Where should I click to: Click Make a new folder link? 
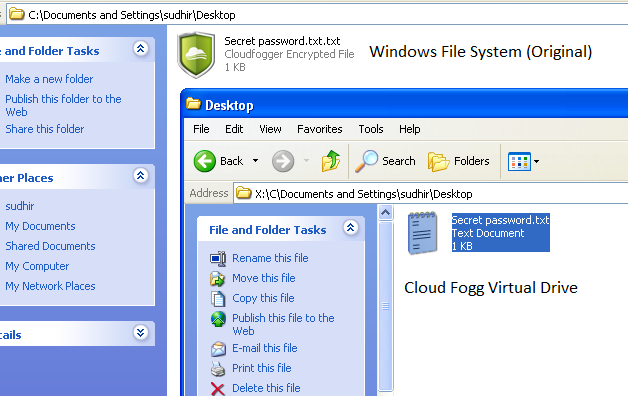click(49, 79)
